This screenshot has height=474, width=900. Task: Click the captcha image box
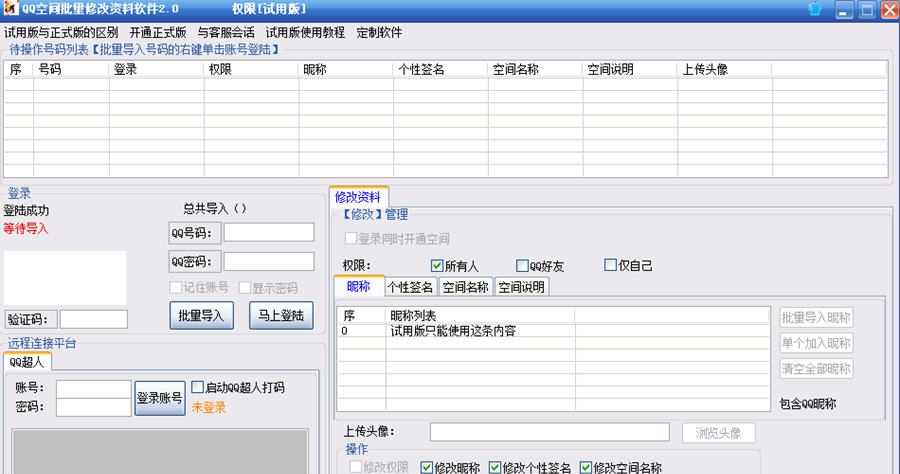pos(65,278)
